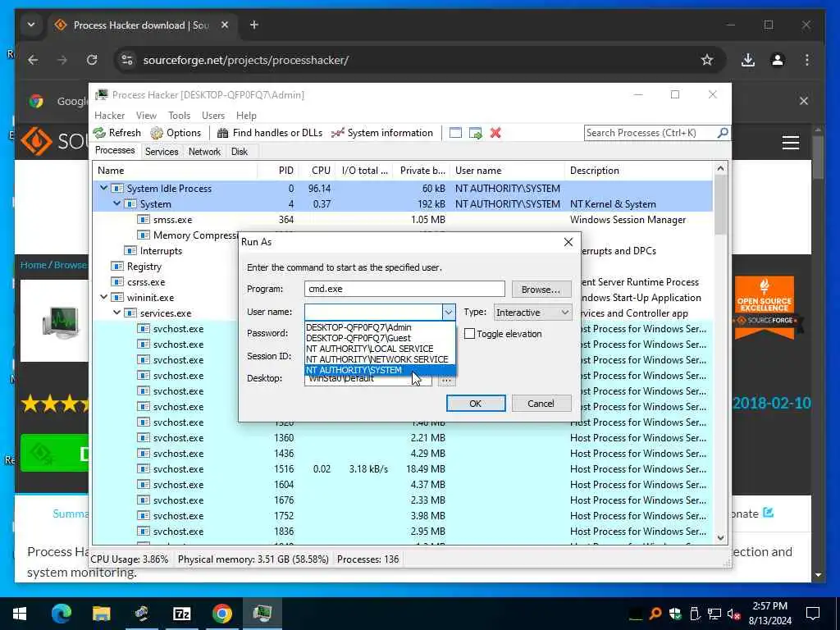This screenshot has height=630, width=840.
Task: Click the find window and thread icon
Action: coord(475,133)
